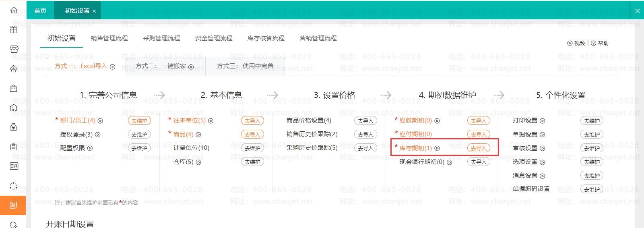Play the video beside 库存期初(1)
This screenshot has width=644, height=228.
437,148
